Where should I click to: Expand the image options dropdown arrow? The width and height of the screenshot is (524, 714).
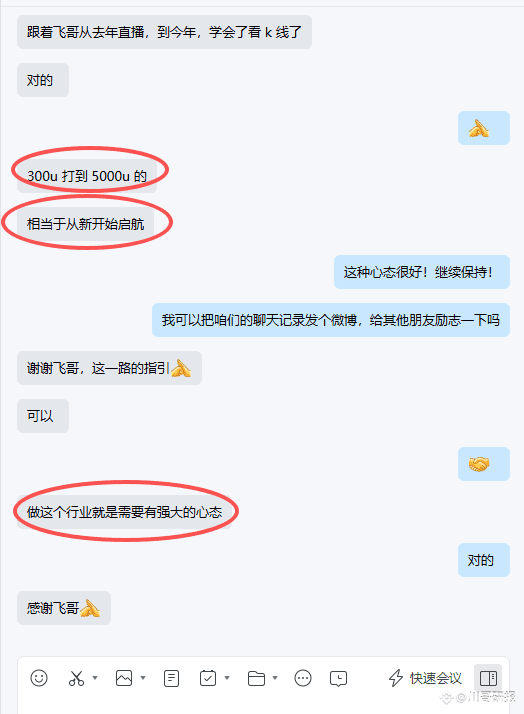pyautogui.click(x=143, y=678)
